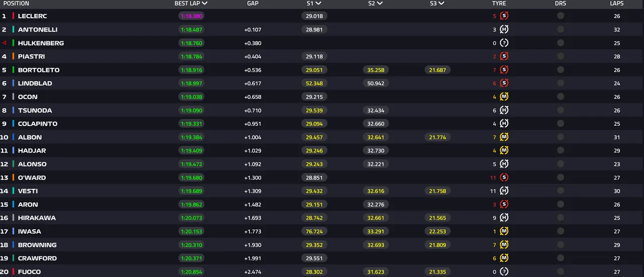Click Antonelli's hard tyre icon
This screenshot has width=644, height=277.
[x=504, y=30]
